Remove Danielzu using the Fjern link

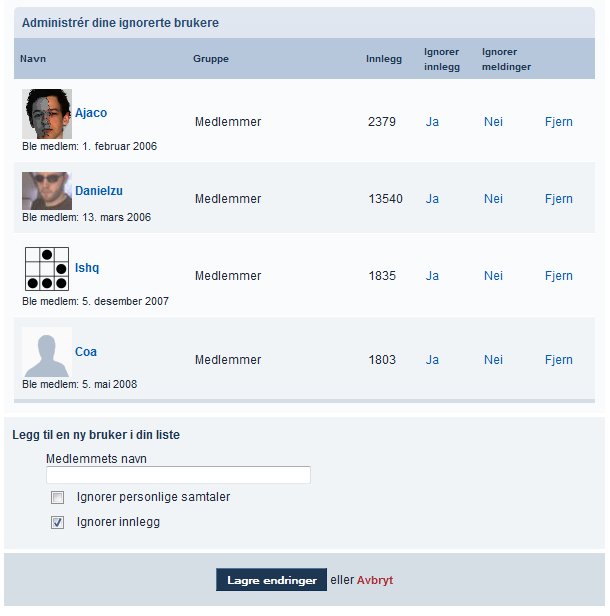tap(559, 199)
